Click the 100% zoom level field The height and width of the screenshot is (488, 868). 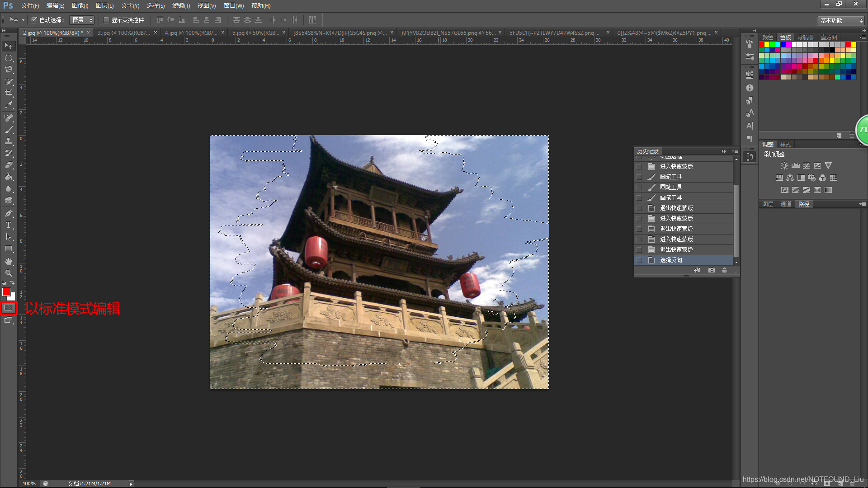29,483
